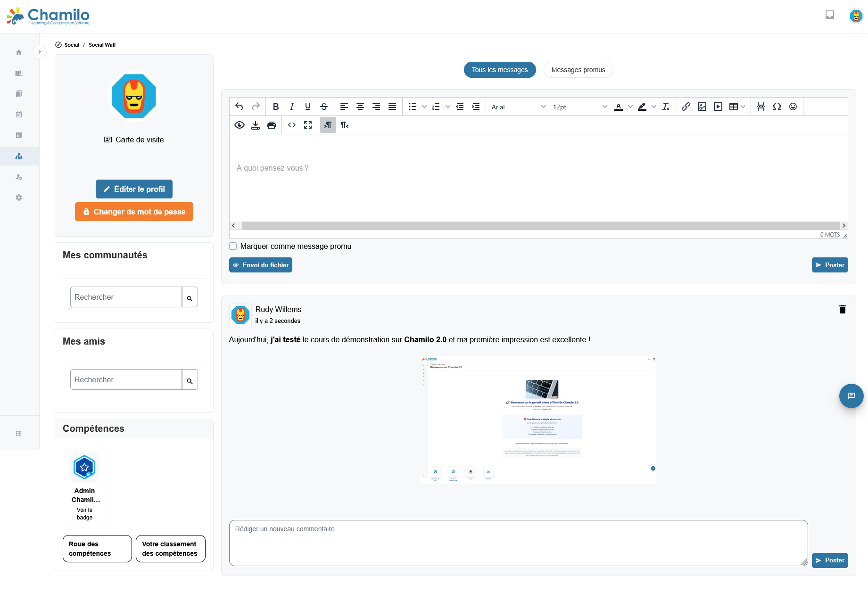Check Marquer comme message promu
The image size is (868, 593).
click(x=232, y=246)
